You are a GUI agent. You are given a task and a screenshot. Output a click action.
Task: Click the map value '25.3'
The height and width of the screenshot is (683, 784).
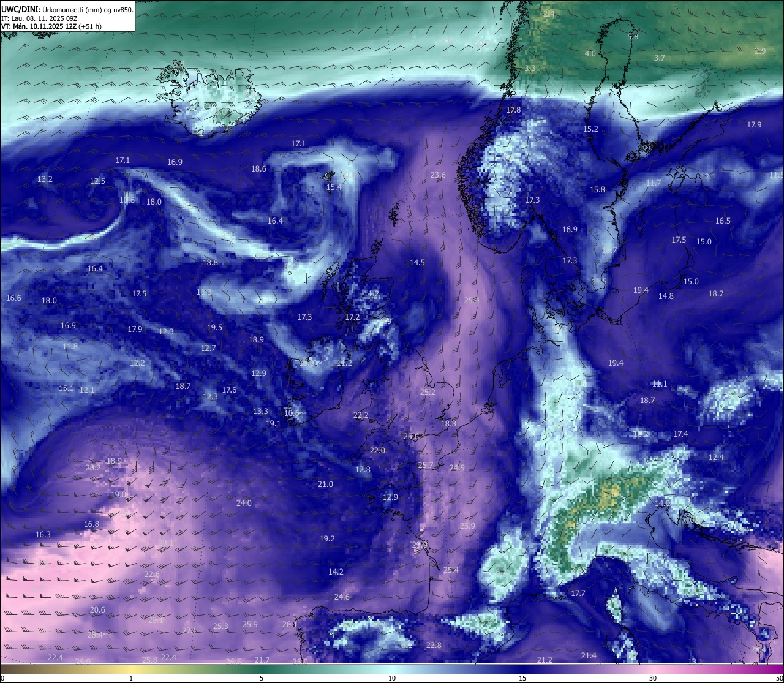pyautogui.click(x=221, y=626)
